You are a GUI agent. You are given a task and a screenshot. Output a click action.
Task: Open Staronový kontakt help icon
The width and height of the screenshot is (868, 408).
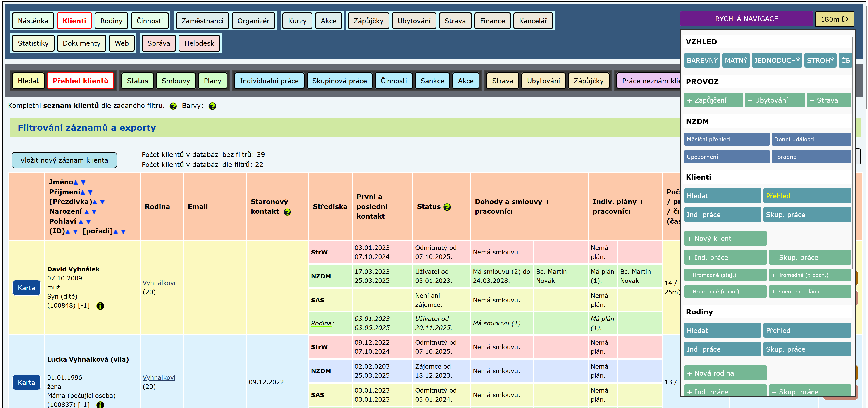[x=287, y=212]
